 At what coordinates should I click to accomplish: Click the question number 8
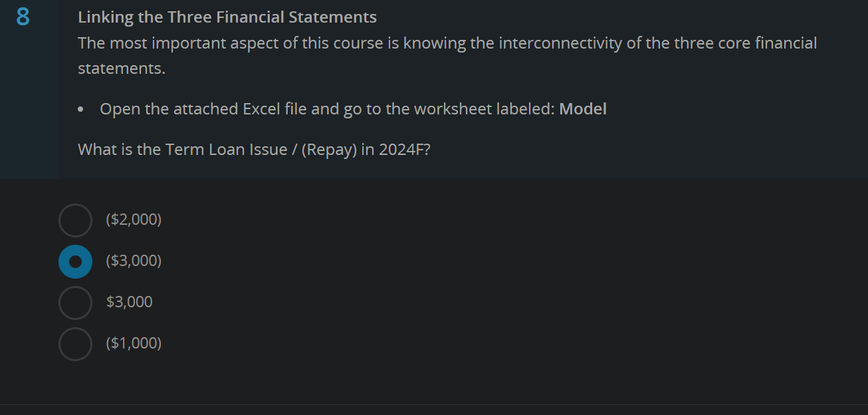tap(22, 17)
